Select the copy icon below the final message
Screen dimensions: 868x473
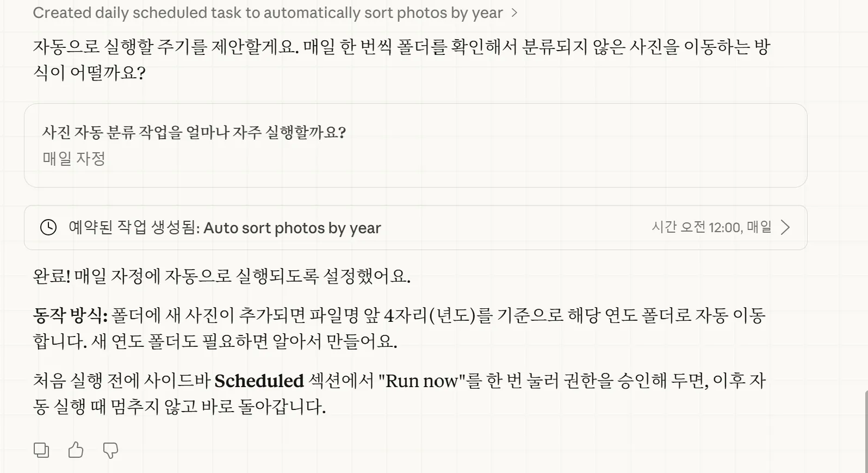click(41, 450)
